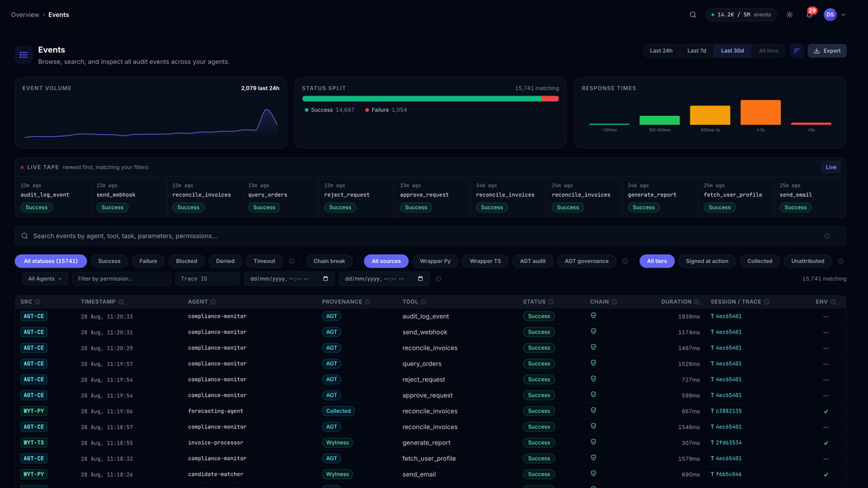The width and height of the screenshot is (868, 488).
Task: Open trace link c3882135
Action: (726, 411)
